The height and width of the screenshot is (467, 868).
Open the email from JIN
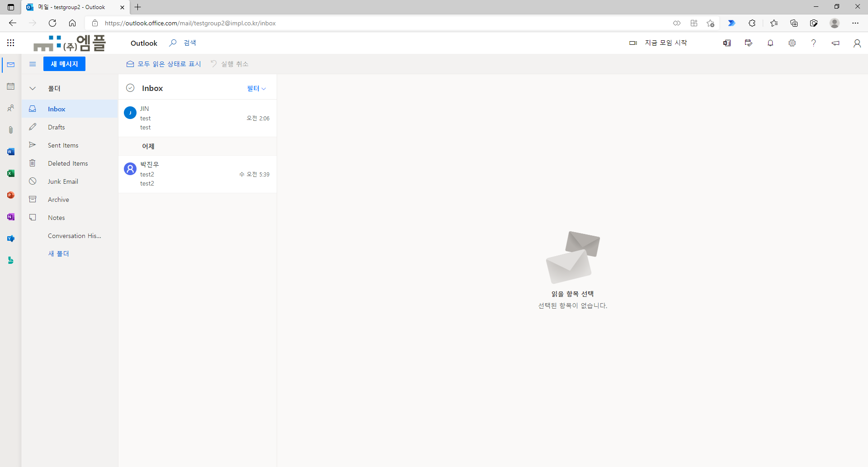coord(198,118)
